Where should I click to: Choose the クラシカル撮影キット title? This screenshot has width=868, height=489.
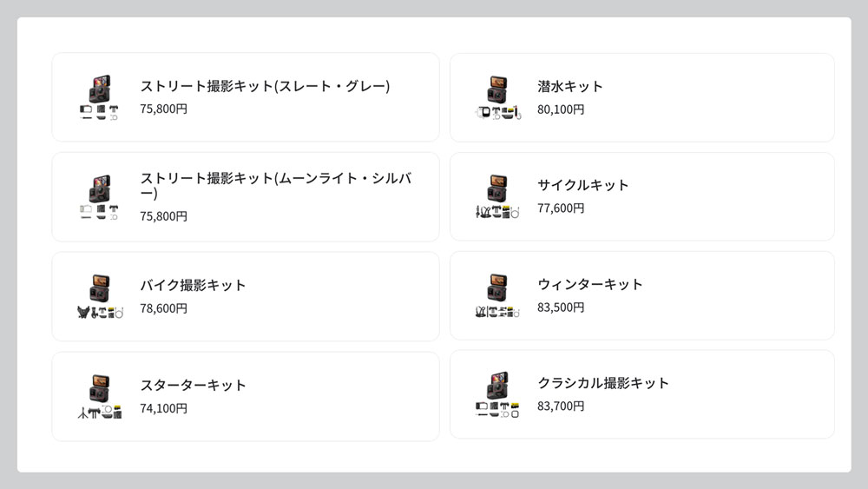tap(602, 383)
